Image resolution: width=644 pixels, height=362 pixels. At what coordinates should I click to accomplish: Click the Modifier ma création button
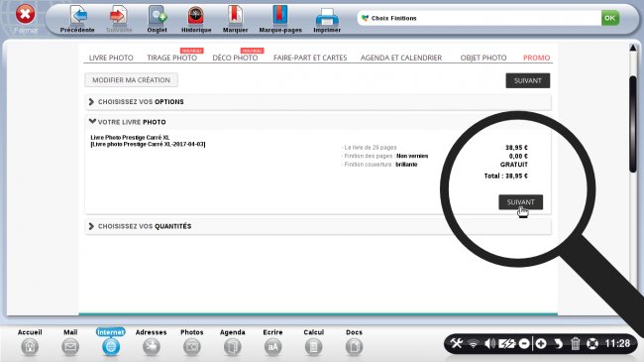click(131, 79)
